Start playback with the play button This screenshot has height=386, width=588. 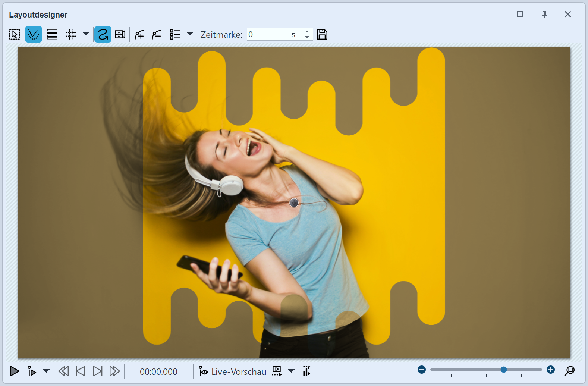[x=15, y=371]
